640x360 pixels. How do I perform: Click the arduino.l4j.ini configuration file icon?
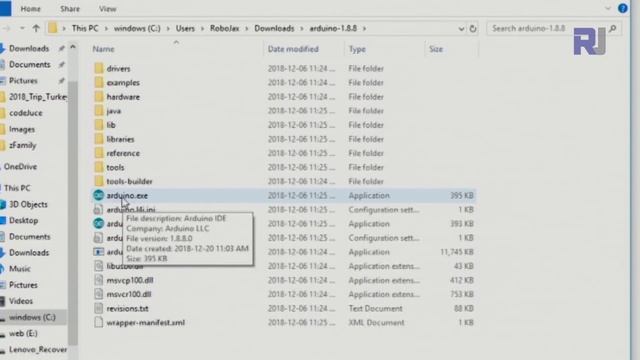click(98, 209)
